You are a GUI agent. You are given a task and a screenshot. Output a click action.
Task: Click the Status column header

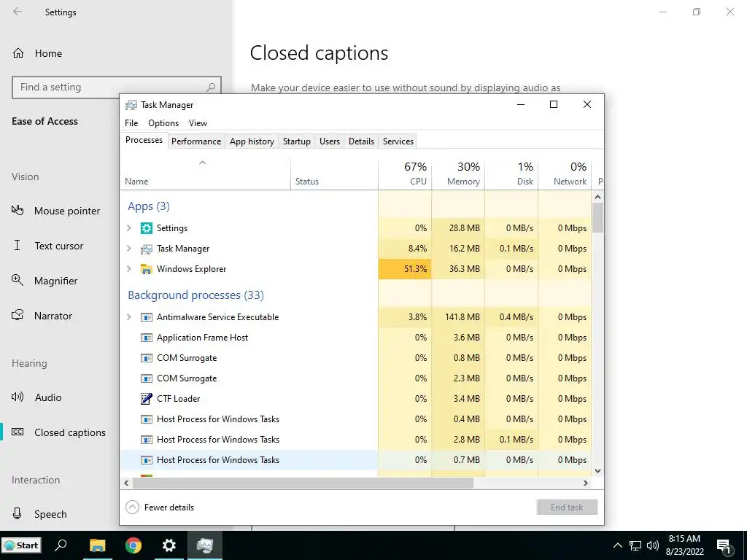[334, 174]
